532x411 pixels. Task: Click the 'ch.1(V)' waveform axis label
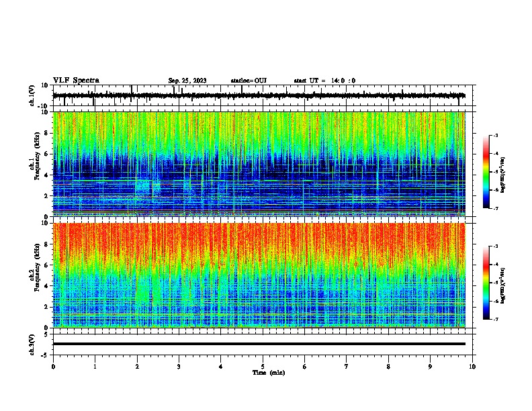(32, 95)
